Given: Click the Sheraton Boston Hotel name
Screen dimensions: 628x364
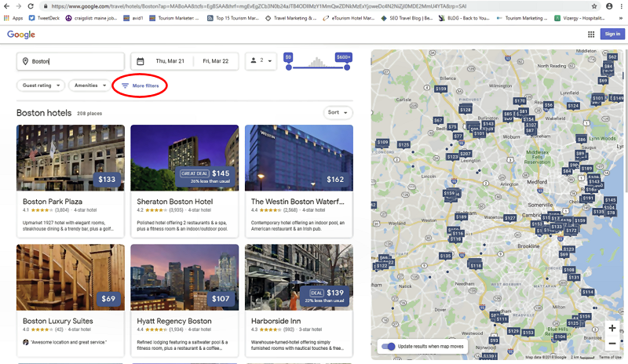Looking at the screenshot, I should (x=174, y=202).
